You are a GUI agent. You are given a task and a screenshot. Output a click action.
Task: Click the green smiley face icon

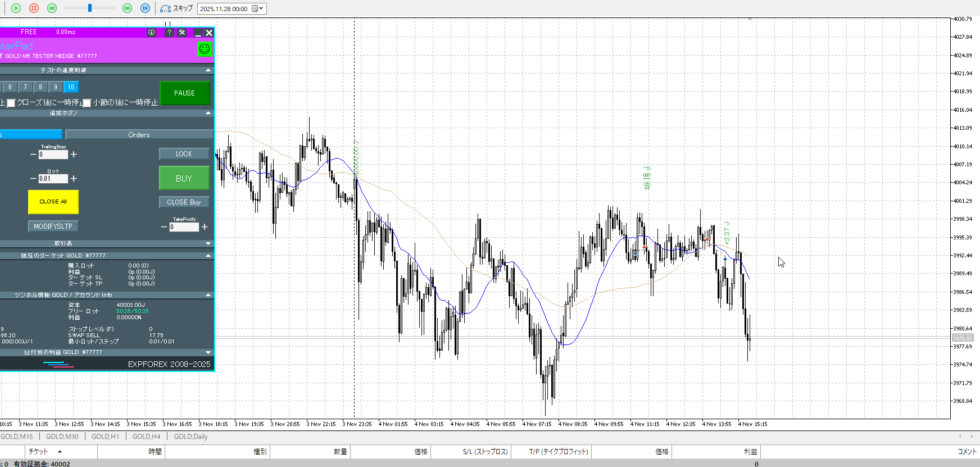pos(205,49)
